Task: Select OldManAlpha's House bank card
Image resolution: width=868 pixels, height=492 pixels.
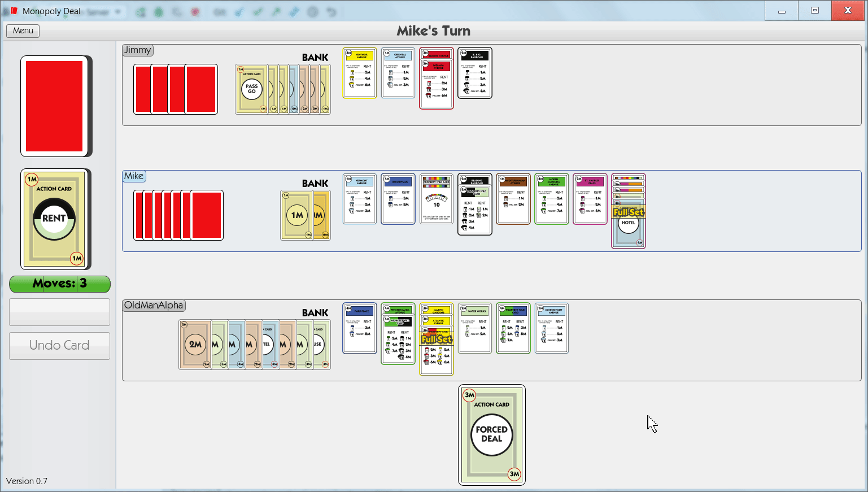Action: [x=321, y=345]
